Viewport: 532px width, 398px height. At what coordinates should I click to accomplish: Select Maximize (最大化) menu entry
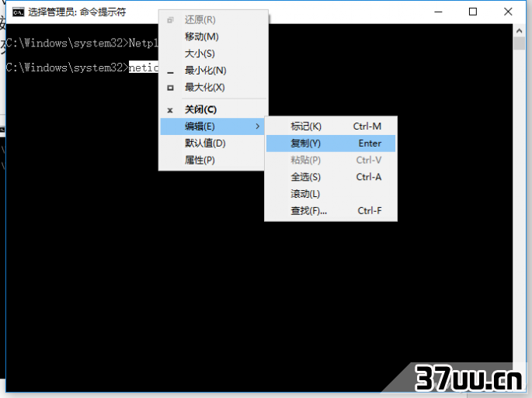[214, 88]
